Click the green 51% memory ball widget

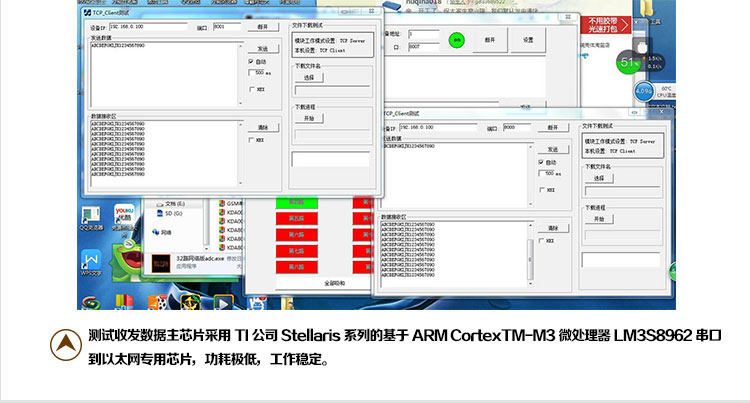pyautogui.click(x=628, y=62)
